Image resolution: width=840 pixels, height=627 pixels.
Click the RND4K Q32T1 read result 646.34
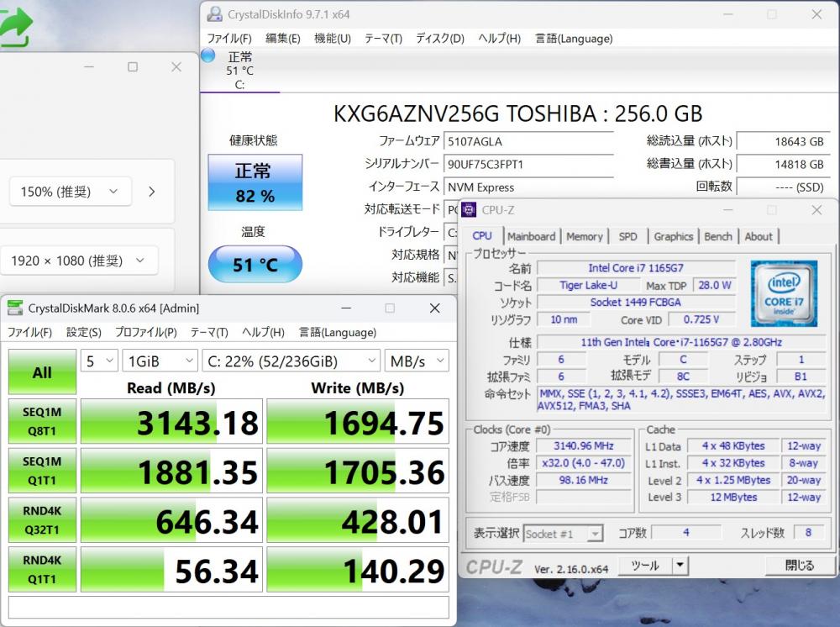pyautogui.click(x=171, y=519)
